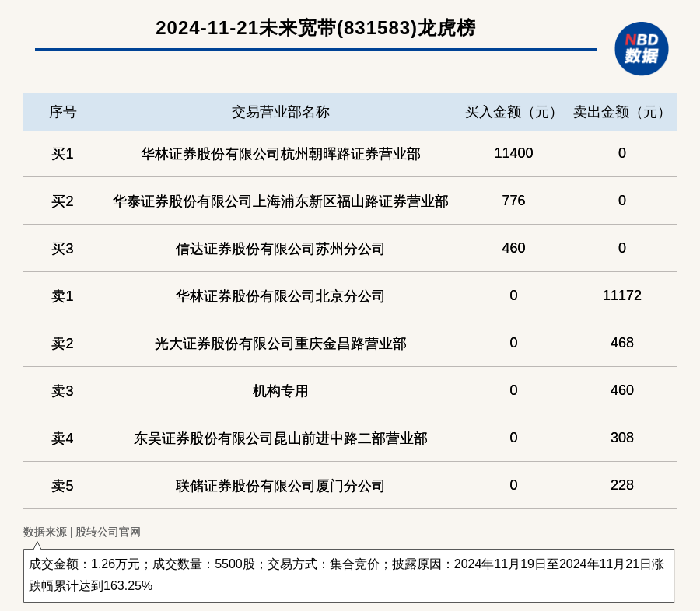
Task: Select 华林证券股份有限公司杭州朝晖路证券营业部
Action: click(280, 154)
